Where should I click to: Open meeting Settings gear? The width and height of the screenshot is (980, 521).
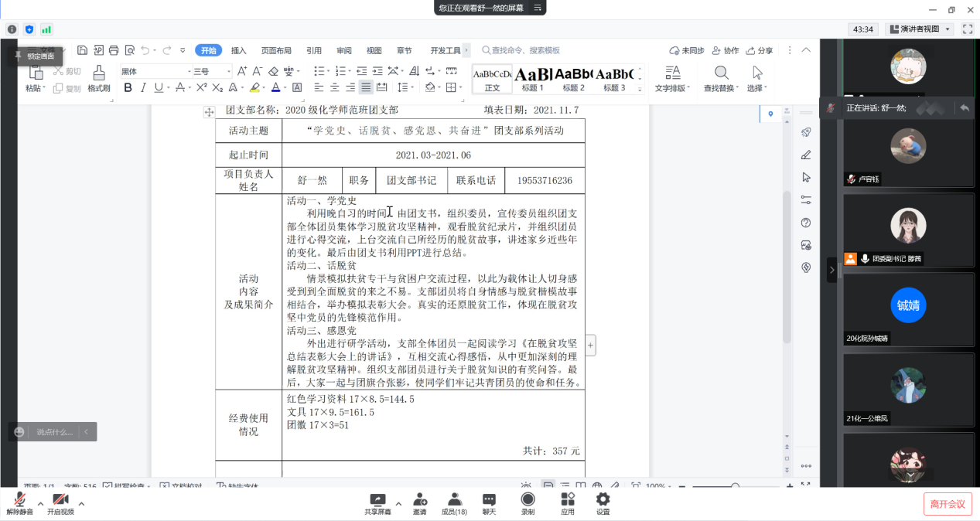pyautogui.click(x=603, y=503)
